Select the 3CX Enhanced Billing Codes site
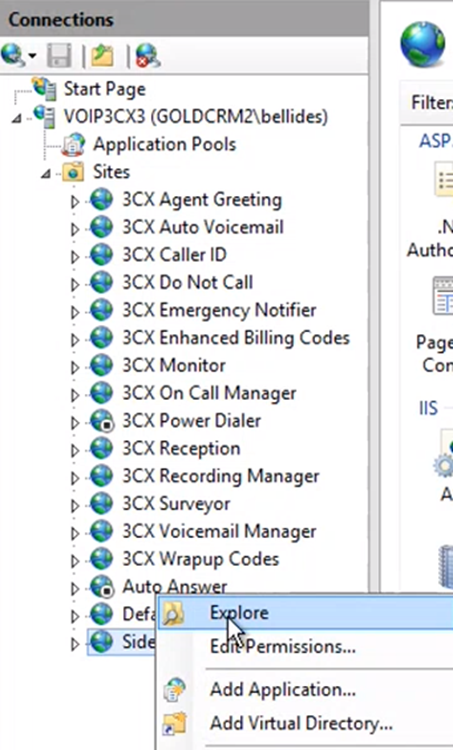Image resolution: width=453 pixels, height=750 pixels. coord(236,338)
